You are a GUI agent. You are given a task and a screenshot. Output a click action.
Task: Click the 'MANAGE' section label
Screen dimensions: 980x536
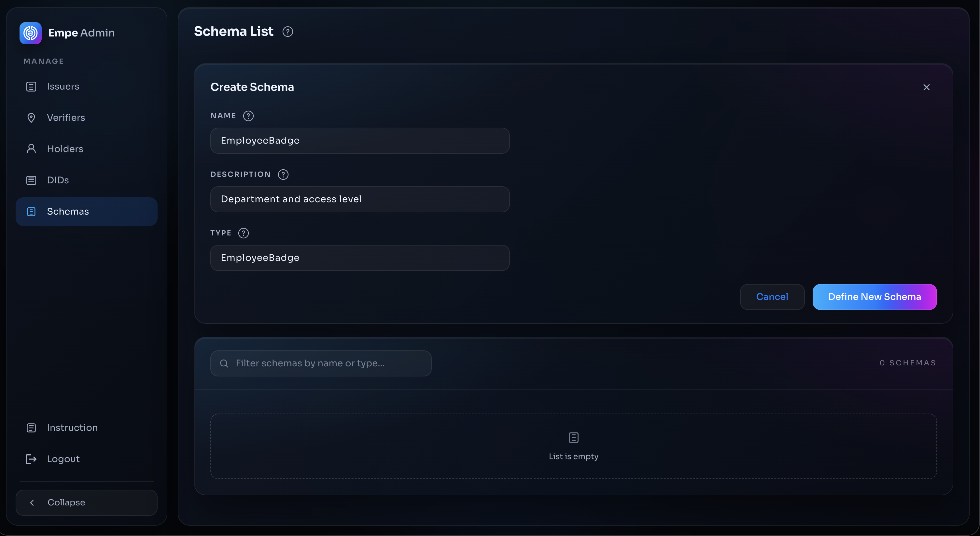[44, 61]
